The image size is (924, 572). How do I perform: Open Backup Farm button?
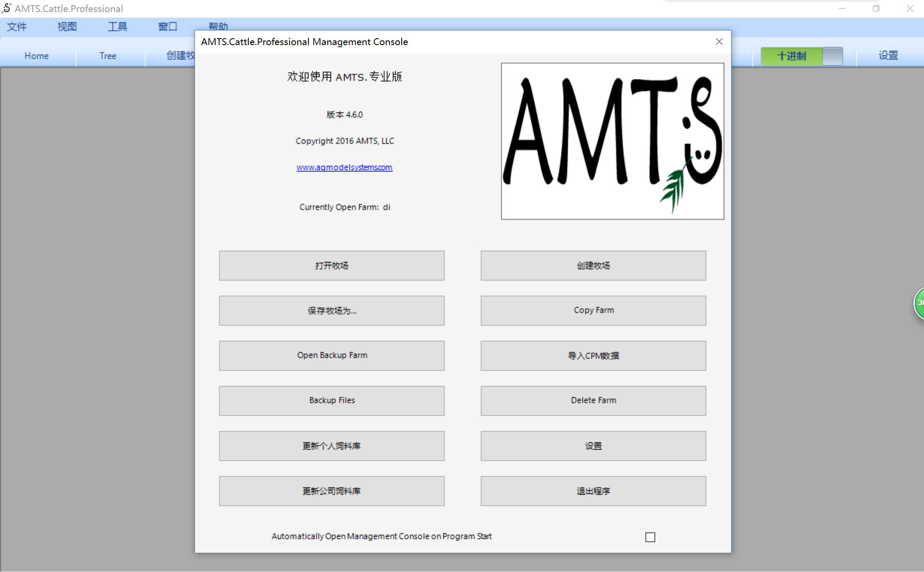332,356
